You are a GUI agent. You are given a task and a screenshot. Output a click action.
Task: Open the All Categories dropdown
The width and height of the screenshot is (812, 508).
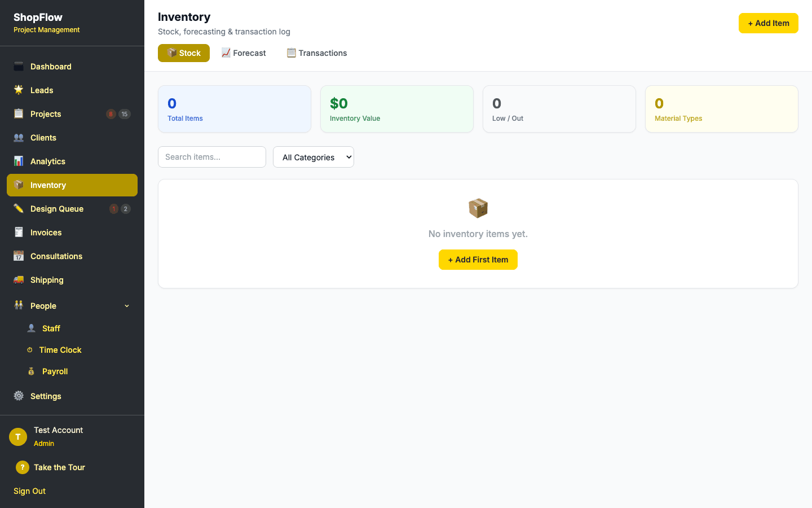click(314, 157)
